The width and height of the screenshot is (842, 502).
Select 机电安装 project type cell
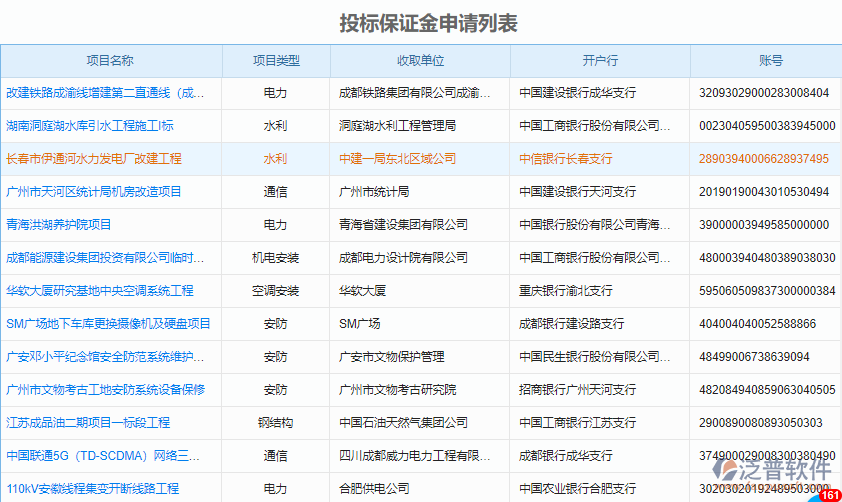(x=275, y=258)
